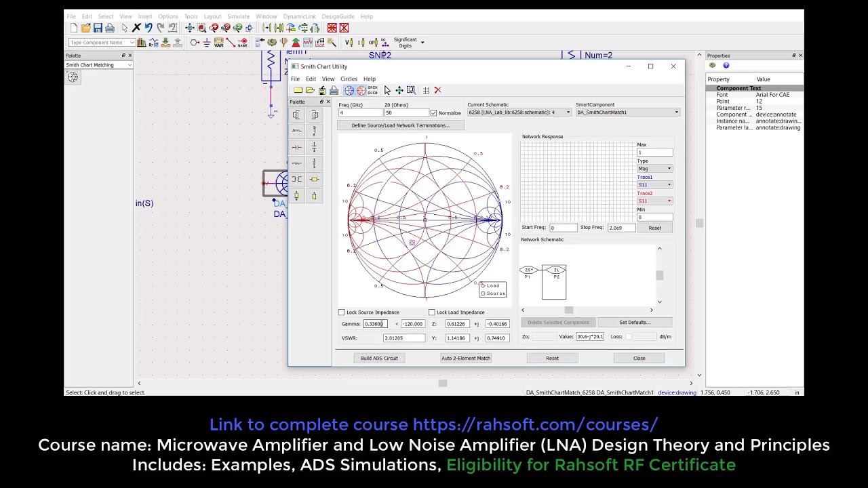Toggle the Loss checkbox

point(628,337)
